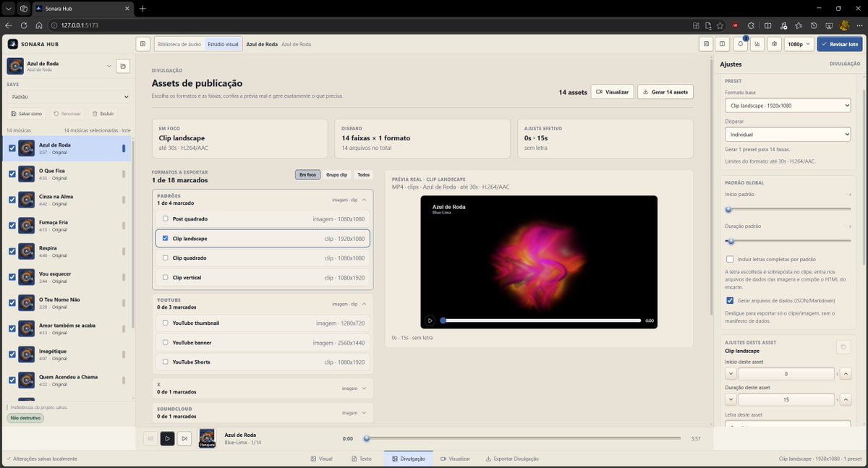868x468 pixels.
Task: Click the Excluir delete button
Action: point(103,114)
